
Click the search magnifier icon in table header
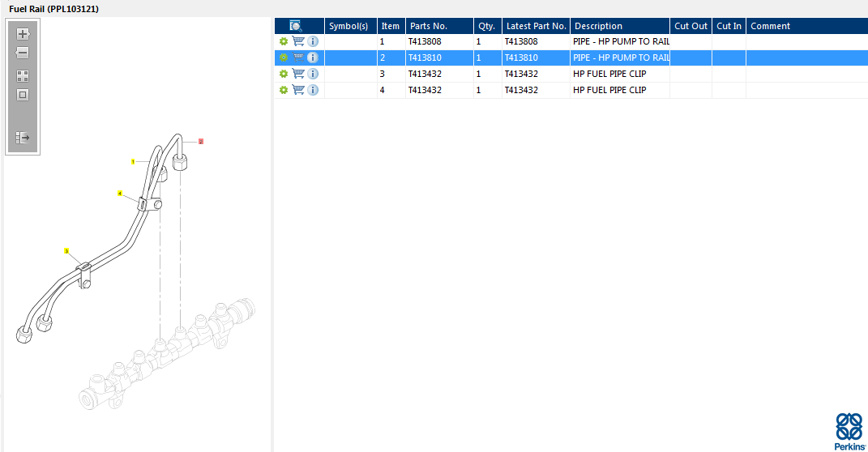point(296,26)
